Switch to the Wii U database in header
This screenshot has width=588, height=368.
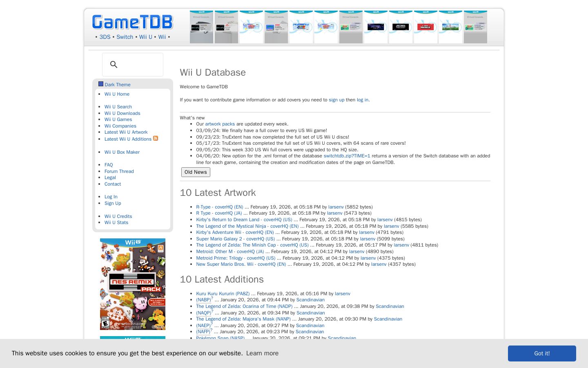pos(146,37)
